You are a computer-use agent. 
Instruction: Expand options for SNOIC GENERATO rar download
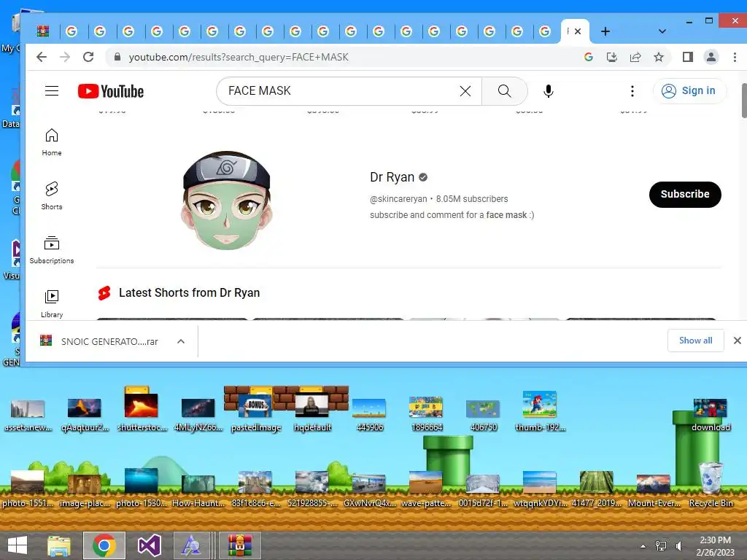tap(181, 341)
